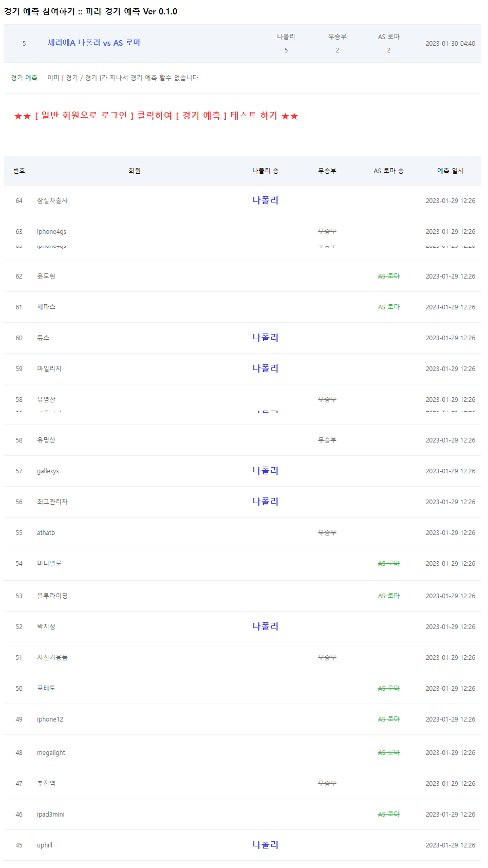Click member name 추전역
The image size is (488, 868).
click(46, 784)
